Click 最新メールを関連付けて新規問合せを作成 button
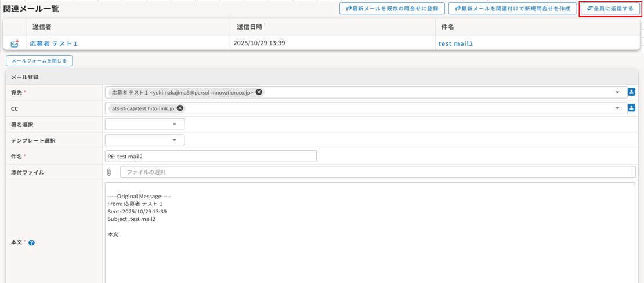The image size is (644, 283). click(x=512, y=9)
